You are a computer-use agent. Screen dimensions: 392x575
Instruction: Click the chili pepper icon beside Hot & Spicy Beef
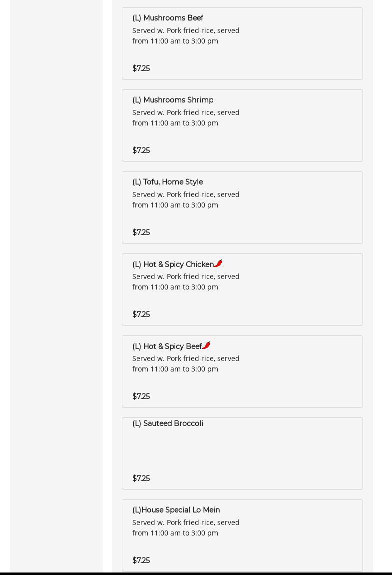206,345
